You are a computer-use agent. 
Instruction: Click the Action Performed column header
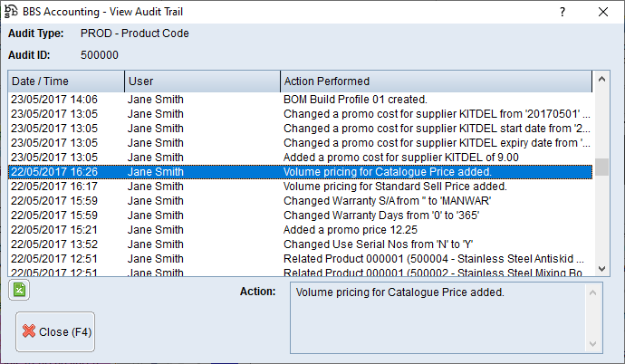click(435, 81)
